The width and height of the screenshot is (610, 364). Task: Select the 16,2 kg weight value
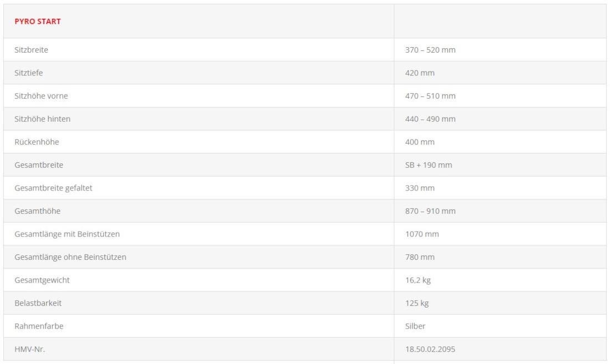(418, 280)
